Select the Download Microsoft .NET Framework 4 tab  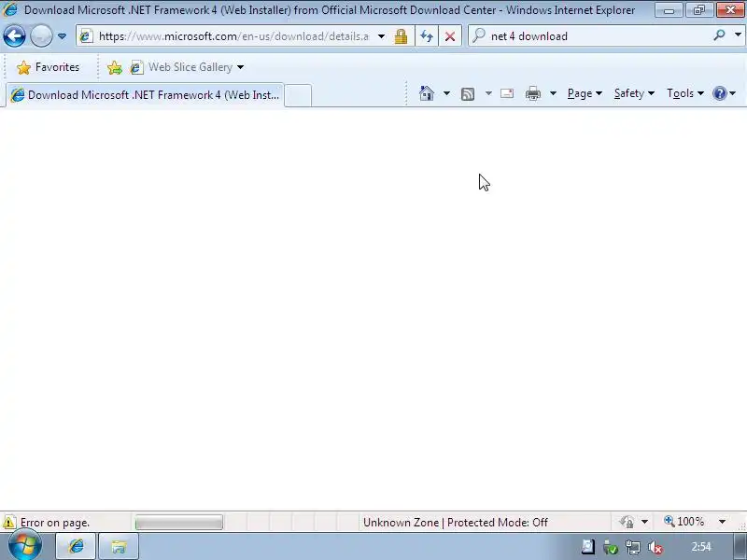coord(146,95)
